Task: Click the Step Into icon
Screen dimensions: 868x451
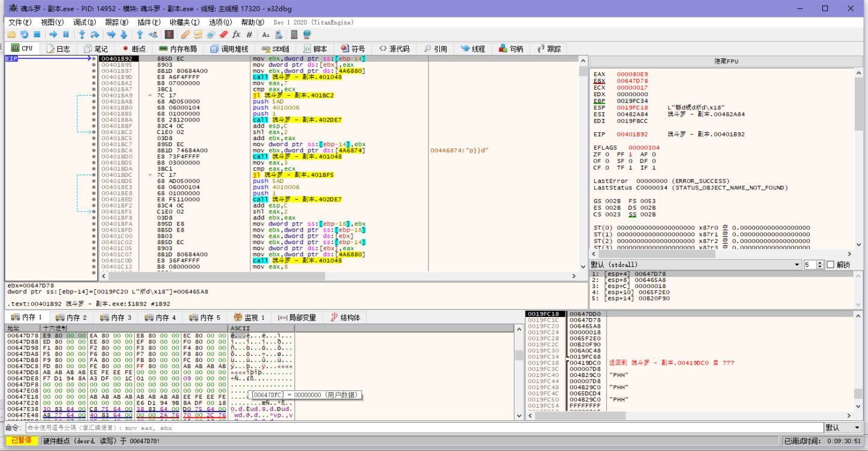Action: (82, 34)
